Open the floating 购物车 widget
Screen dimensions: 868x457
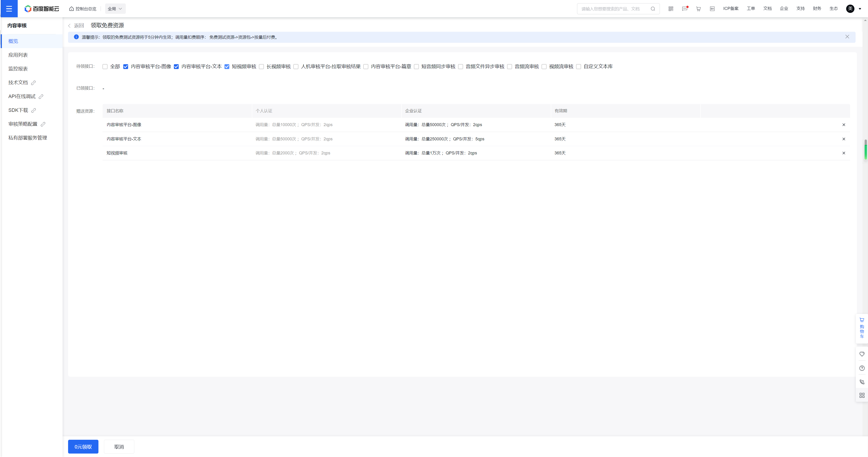pyautogui.click(x=862, y=328)
